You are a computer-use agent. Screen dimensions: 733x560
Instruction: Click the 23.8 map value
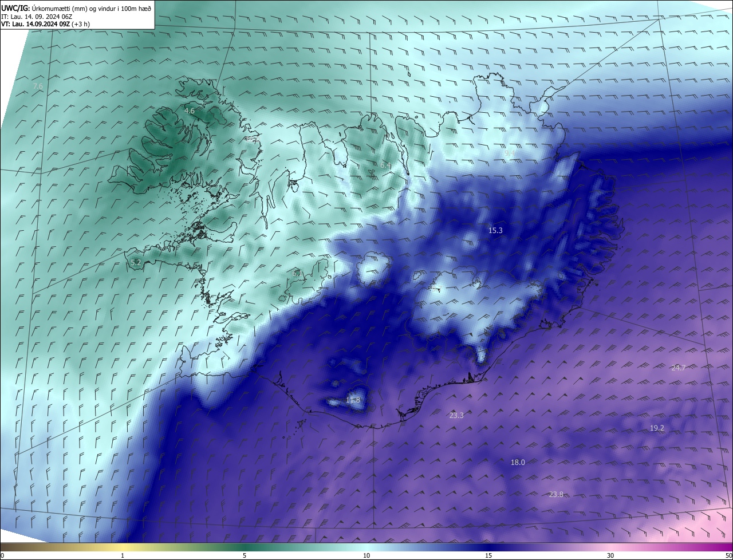556,494
